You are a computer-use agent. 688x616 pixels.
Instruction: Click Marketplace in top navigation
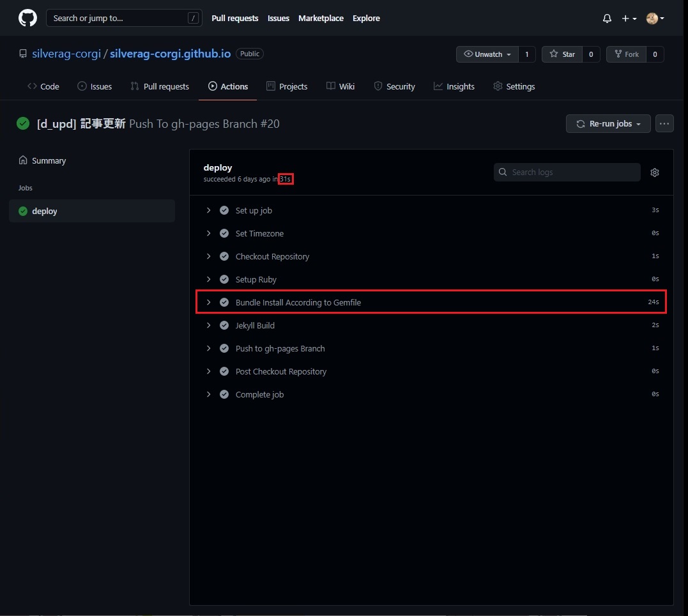pos(321,18)
